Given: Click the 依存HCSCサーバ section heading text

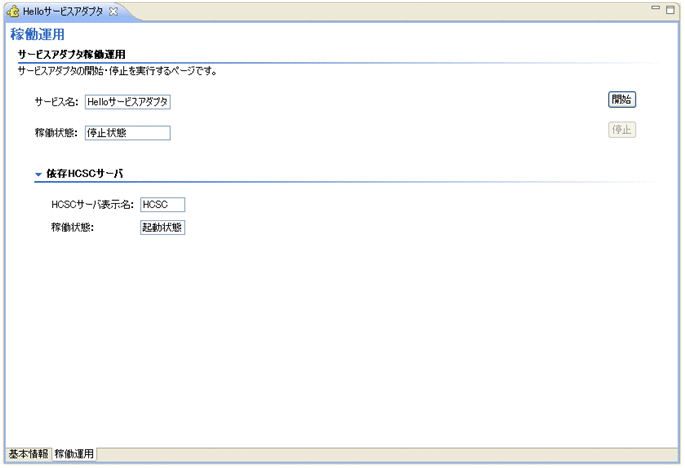Looking at the screenshot, I should pyautogui.click(x=85, y=174).
